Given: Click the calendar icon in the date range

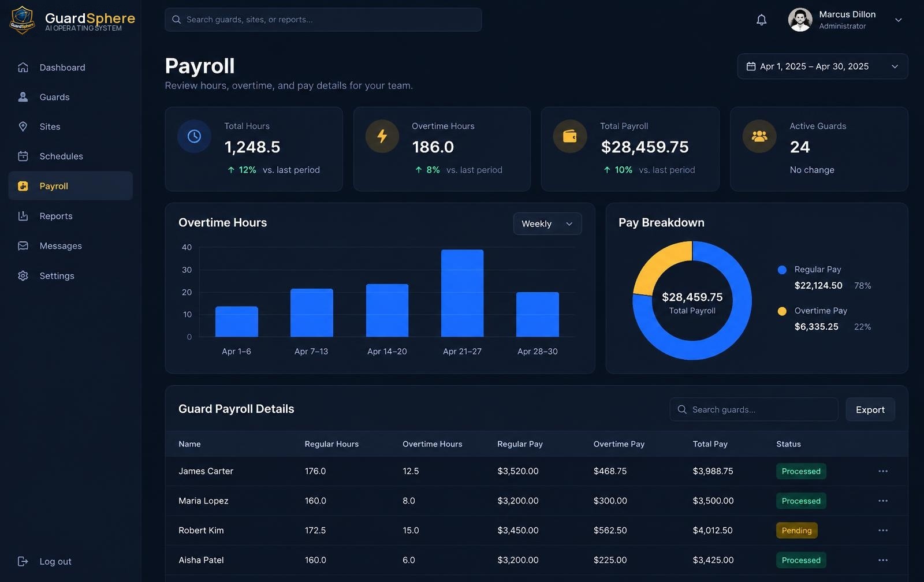Looking at the screenshot, I should (751, 66).
